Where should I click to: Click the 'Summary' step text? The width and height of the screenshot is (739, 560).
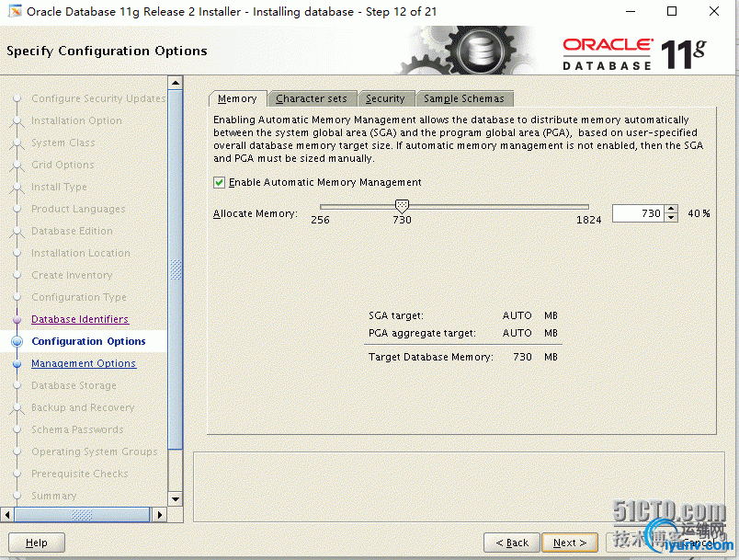[x=53, y=496]
